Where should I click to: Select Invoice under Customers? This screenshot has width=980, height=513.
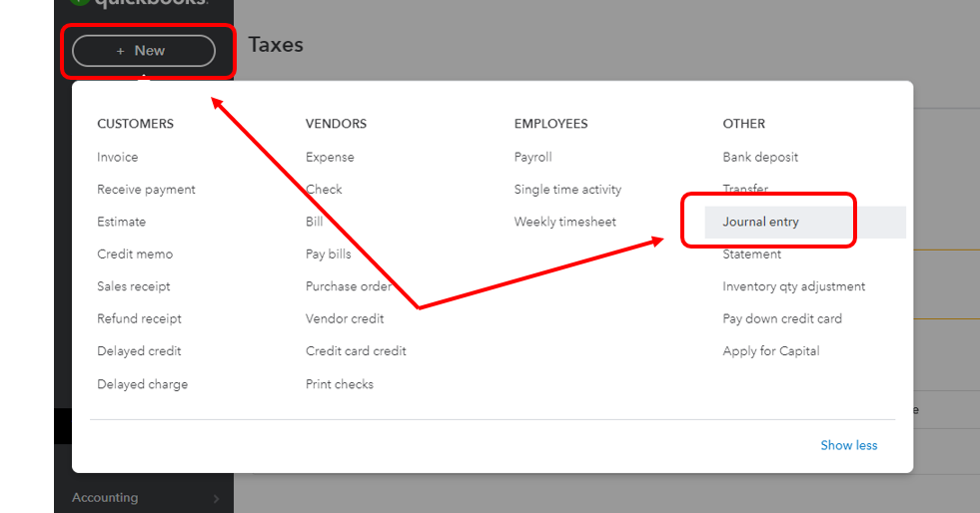tap(118, 158)
